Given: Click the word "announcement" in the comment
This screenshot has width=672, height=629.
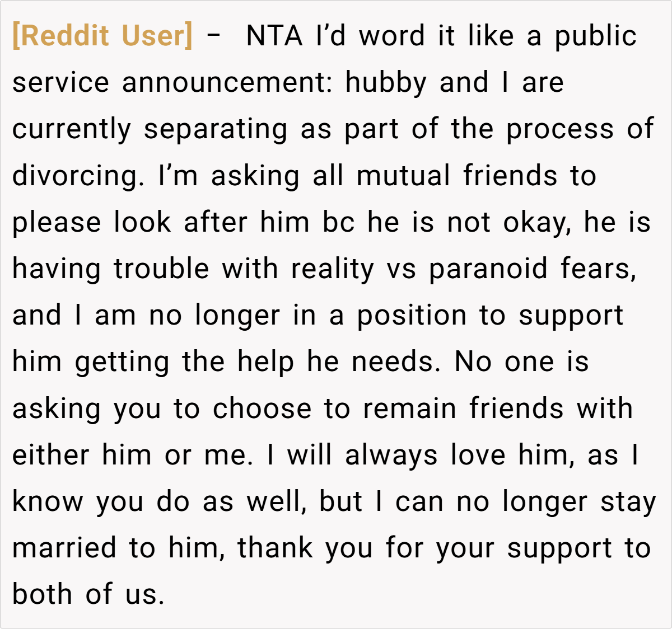Looking at the screenshot, I should (x=227, y=82).
